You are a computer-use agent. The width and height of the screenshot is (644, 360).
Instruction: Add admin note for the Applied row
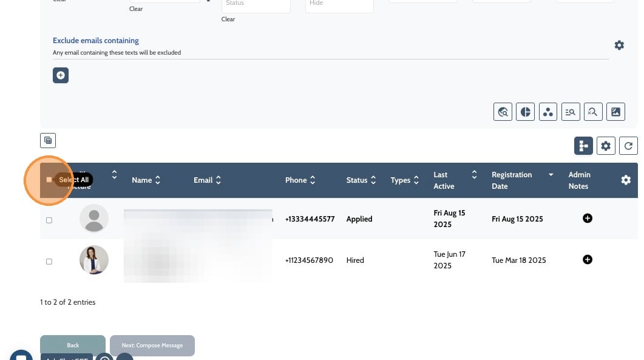pos(588,218)
